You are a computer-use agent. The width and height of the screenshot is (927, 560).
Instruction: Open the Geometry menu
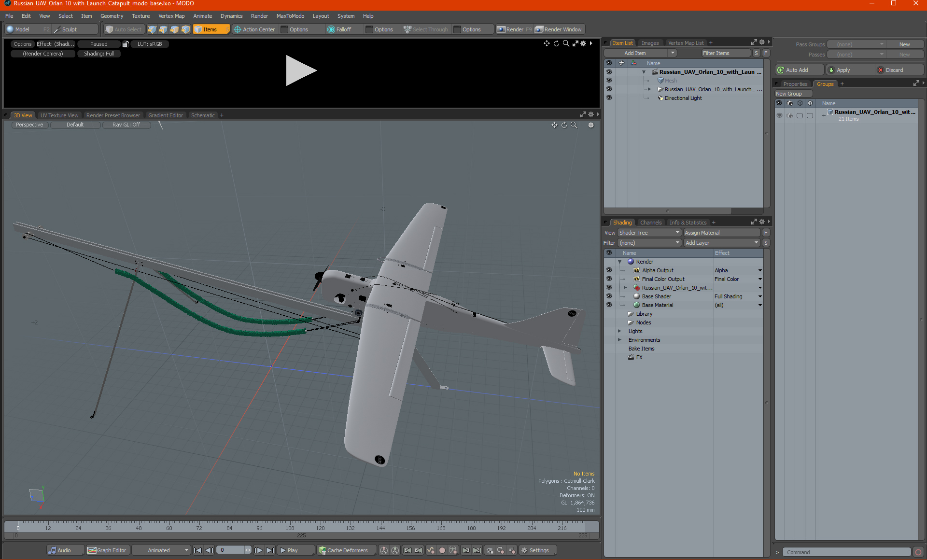112,16
